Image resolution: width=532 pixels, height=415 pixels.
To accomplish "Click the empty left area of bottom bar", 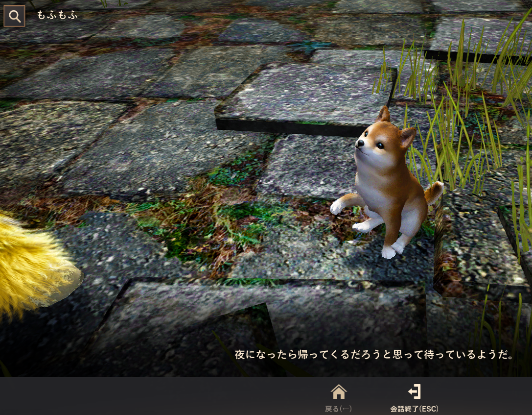I will (147, 396).
